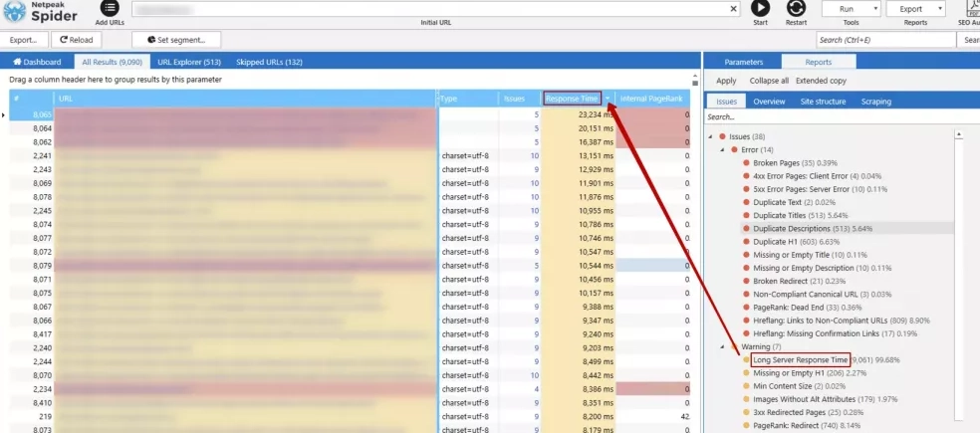Image resolution: width=980 pixels, height=433 pixels.
Task: Select Duplicate Descriptions (513) issue
Action: [x=811, y=229]
